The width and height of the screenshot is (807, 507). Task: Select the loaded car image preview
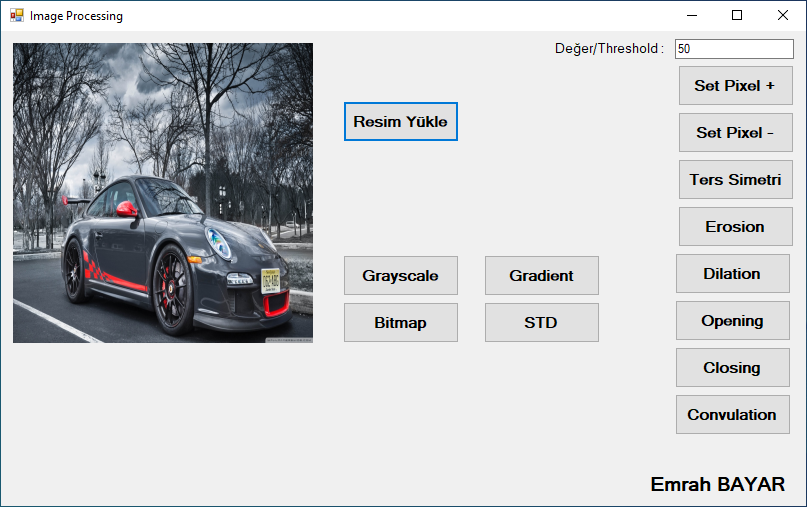[x=163, y=193]
